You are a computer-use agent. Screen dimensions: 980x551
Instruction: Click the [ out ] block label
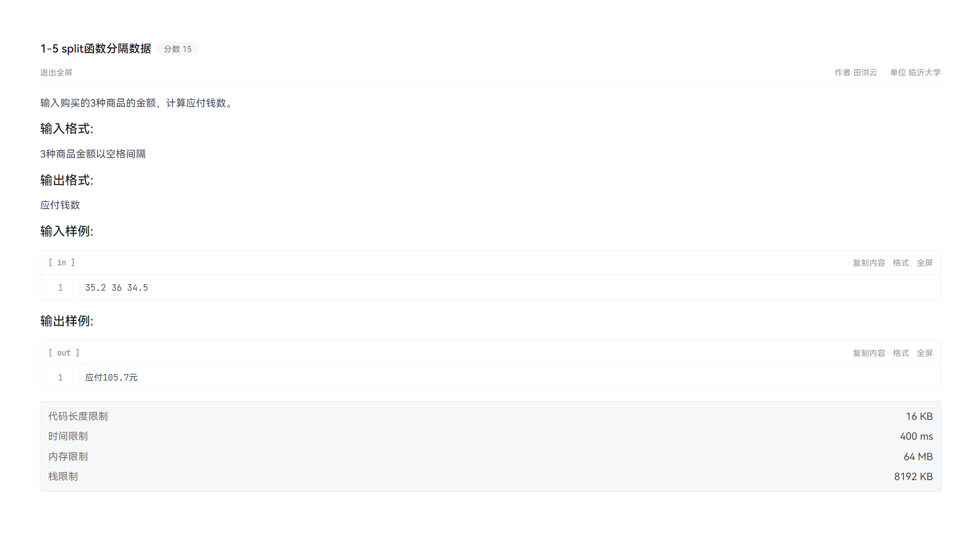tap(64, 353)
